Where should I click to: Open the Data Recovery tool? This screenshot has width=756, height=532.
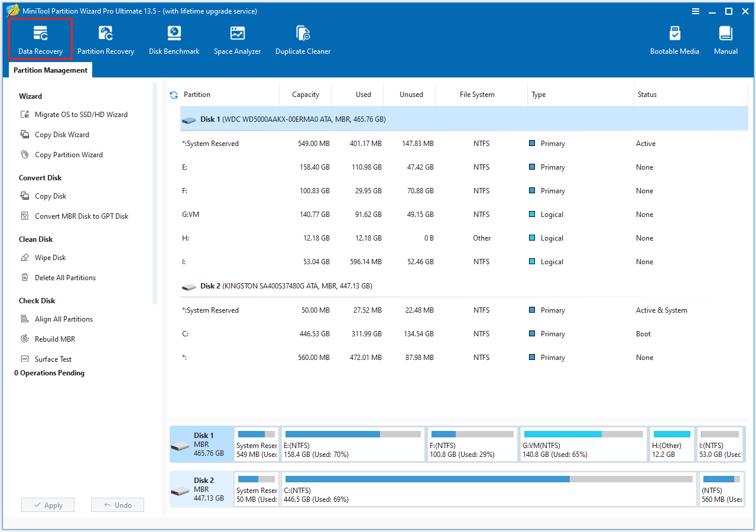click(x=40, y=38)
